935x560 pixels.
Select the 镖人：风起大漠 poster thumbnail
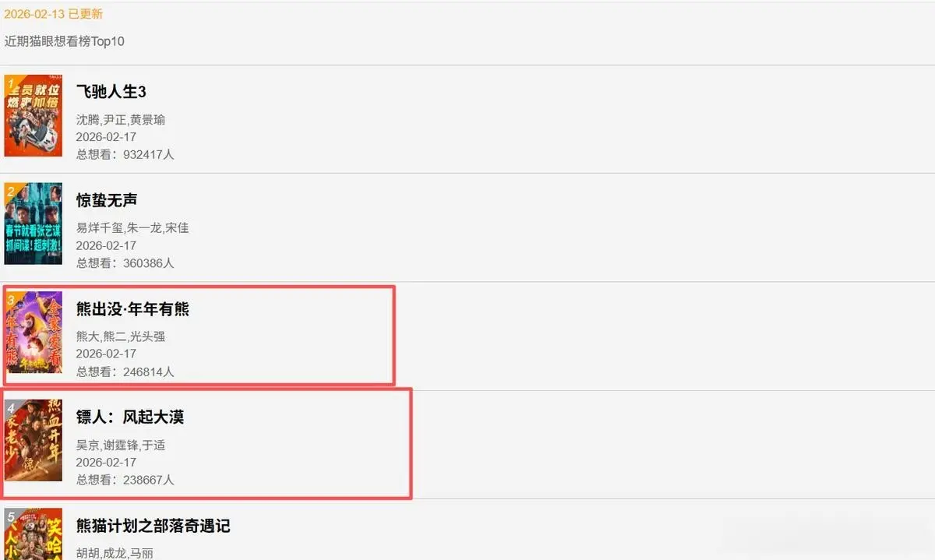[33, 441]
